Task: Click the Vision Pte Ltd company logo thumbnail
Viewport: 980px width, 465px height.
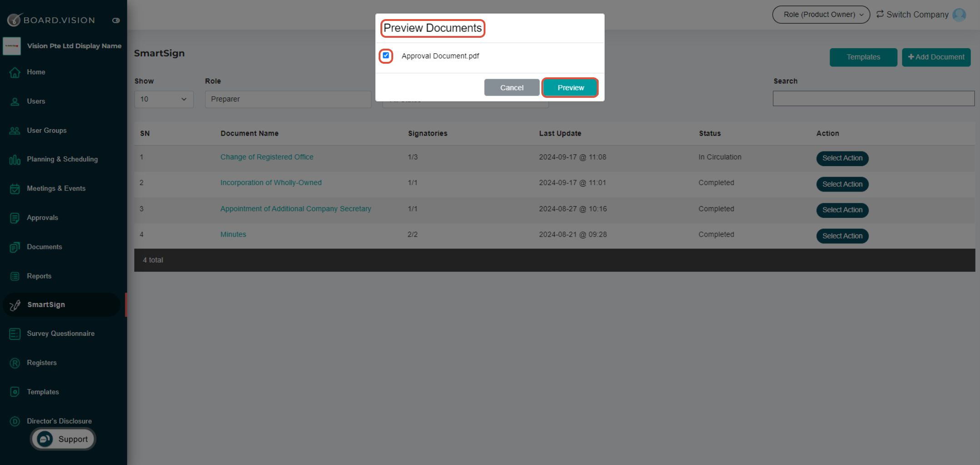Action: pyautogui.click(x=12, y=46)
